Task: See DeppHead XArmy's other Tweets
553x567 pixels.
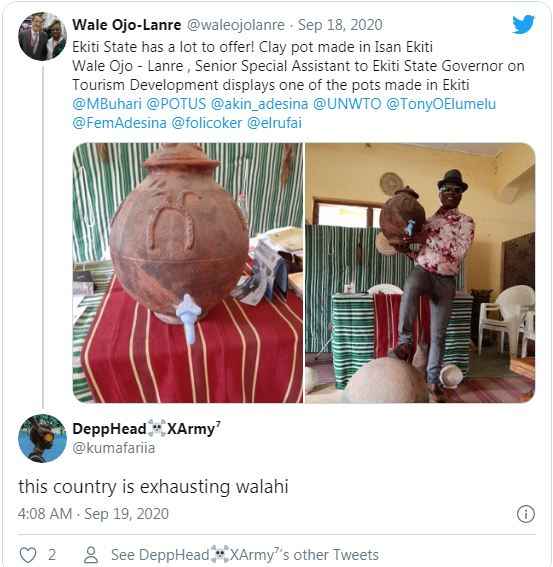Action: coord(245,555)
